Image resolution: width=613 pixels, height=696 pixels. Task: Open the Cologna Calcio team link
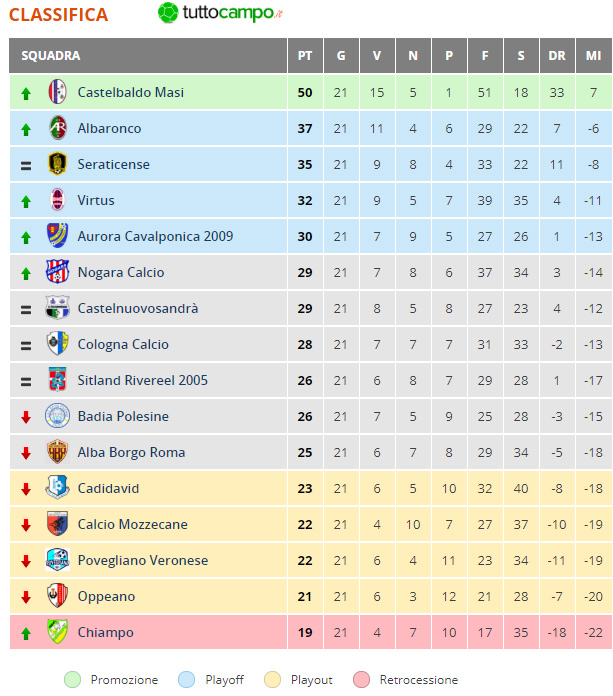pos(123,344)
